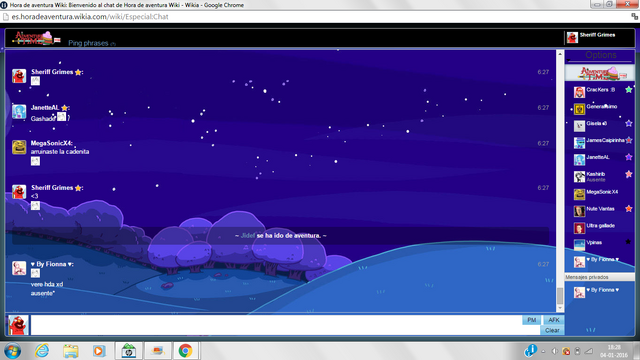The image size is (640, 360).
Task: Click the green star next to CracKers
Action: pyautogui.click(x=629, y=90)
